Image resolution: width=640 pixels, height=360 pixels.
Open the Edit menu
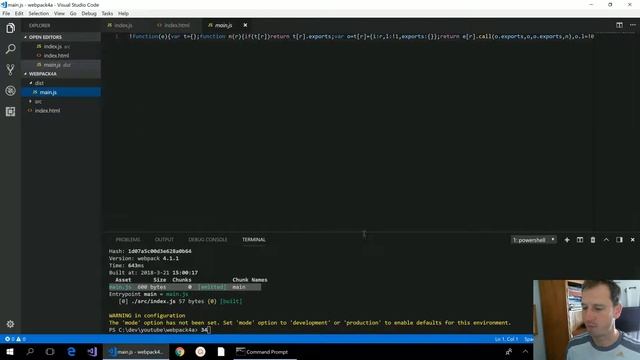pos(19,13)
